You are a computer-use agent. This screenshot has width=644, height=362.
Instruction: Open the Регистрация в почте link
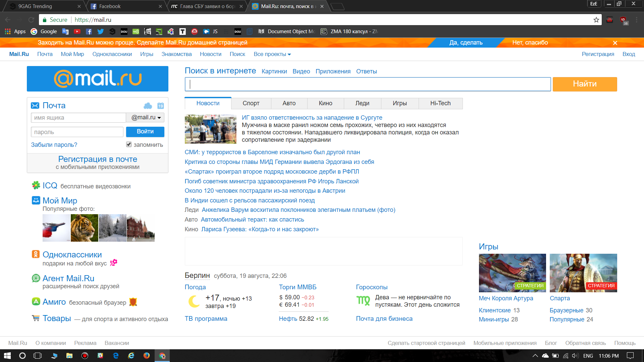point(98,159)
